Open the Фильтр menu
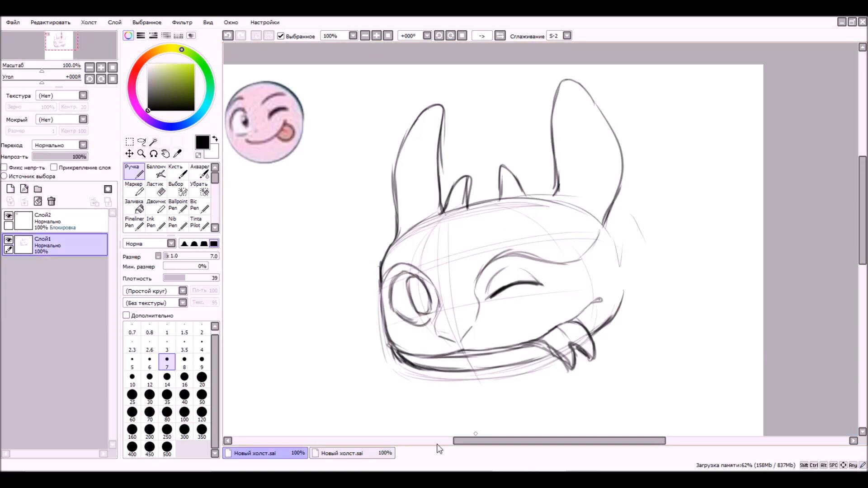868x488 pixels. point(182,22)
